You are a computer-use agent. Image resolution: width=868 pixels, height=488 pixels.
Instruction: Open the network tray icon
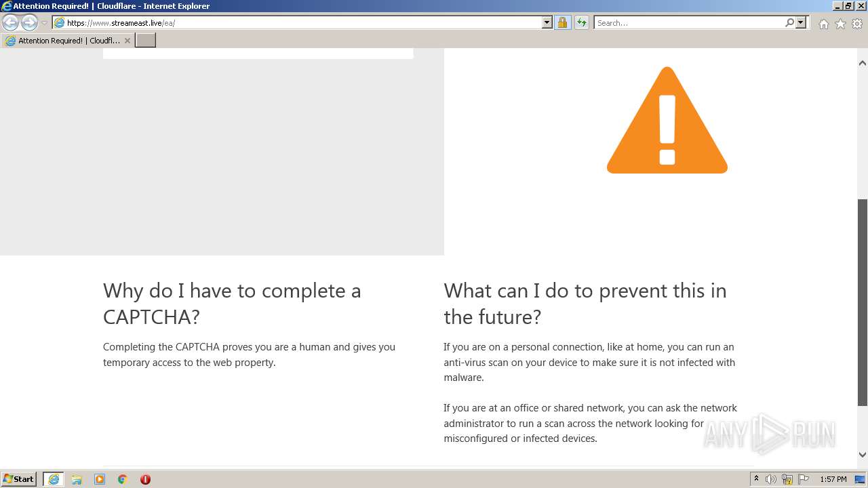tap(787, 479)
